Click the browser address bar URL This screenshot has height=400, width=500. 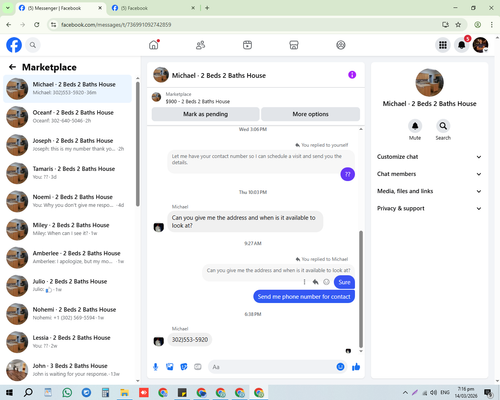click(x=116, y=25)
